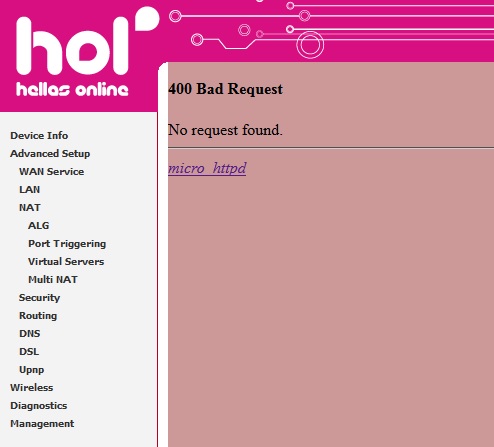The image size is (494, 447).
Task: Open the Wireless menu
Action: [32, 388]
